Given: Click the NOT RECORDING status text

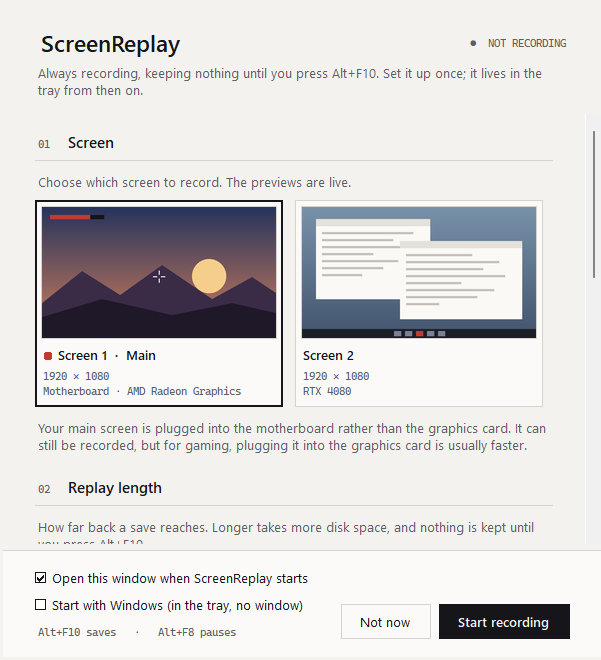Looking at the screenshot, I should (x=527, y=43).
